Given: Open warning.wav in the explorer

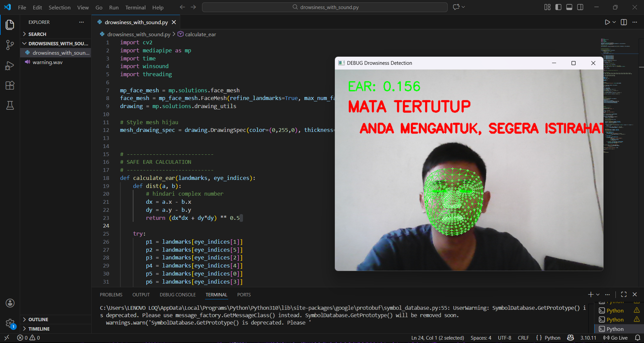Looking at the screenshot, I should (x=47, y=62).
